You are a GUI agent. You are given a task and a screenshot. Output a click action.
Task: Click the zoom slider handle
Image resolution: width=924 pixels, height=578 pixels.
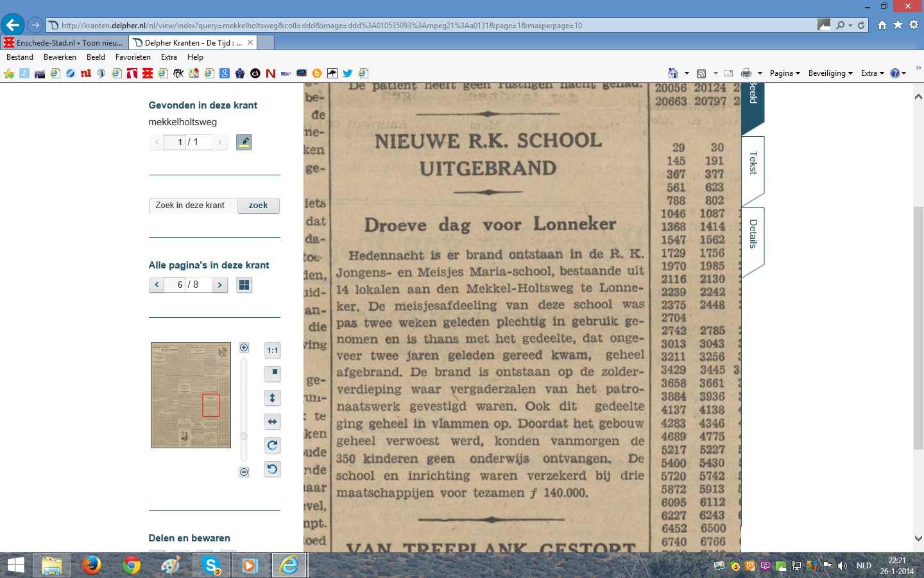coord(244,436)
